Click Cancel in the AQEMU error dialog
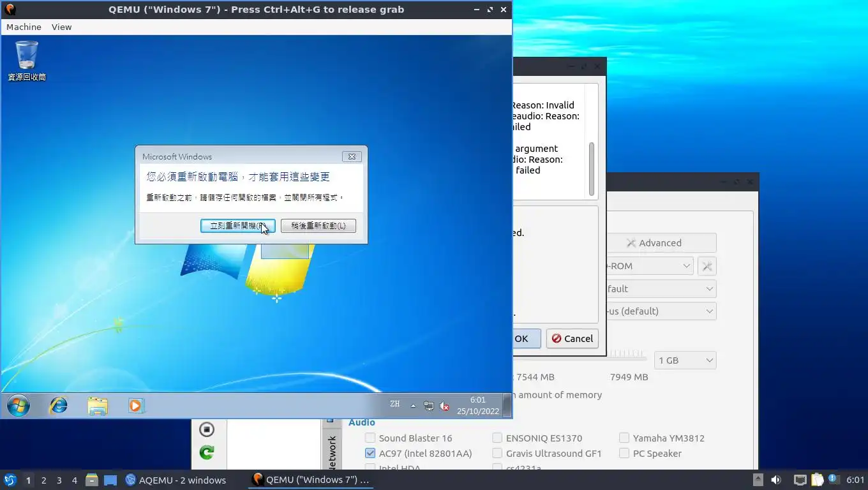 572,338
